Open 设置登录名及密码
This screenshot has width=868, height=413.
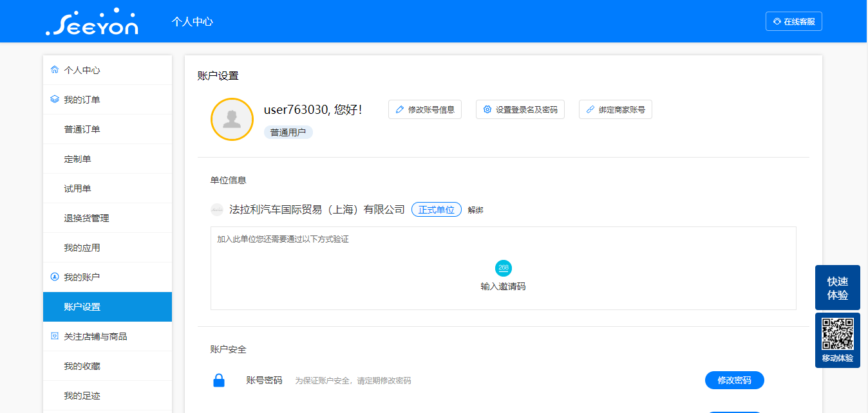pos(520,110)
